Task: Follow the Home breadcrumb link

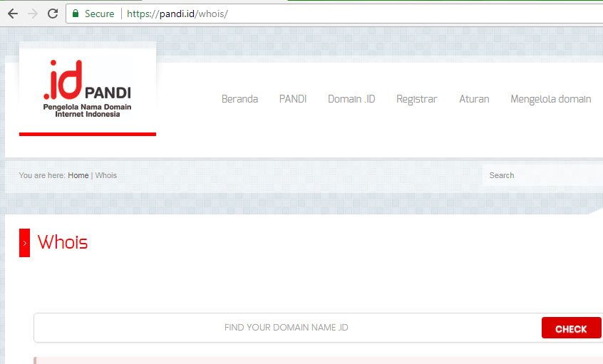Action: point(78,175)
